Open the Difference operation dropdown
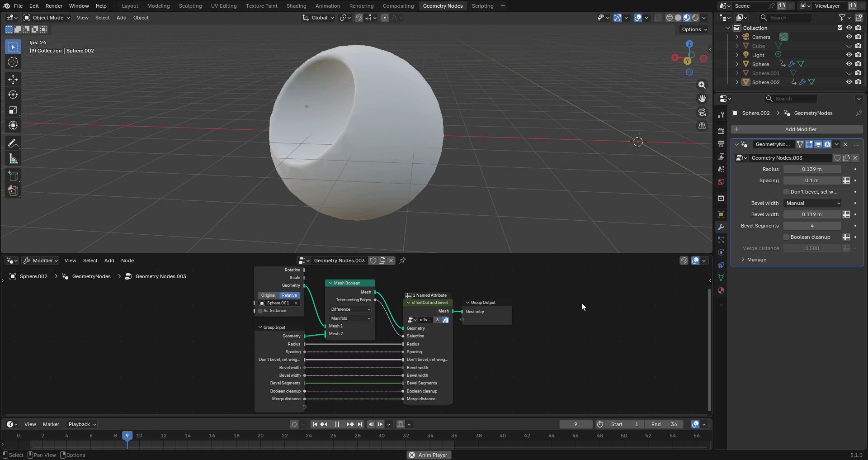This screenshot has width=868, height=460. (x=350, y=309)
